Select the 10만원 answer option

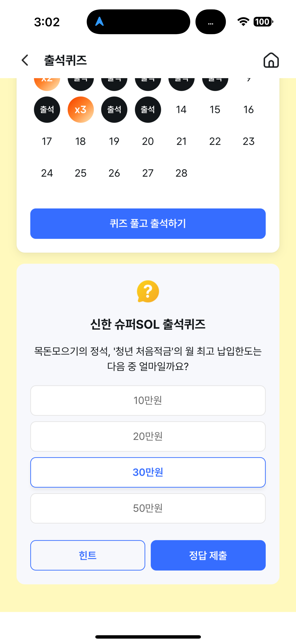[x=148, y=401]
